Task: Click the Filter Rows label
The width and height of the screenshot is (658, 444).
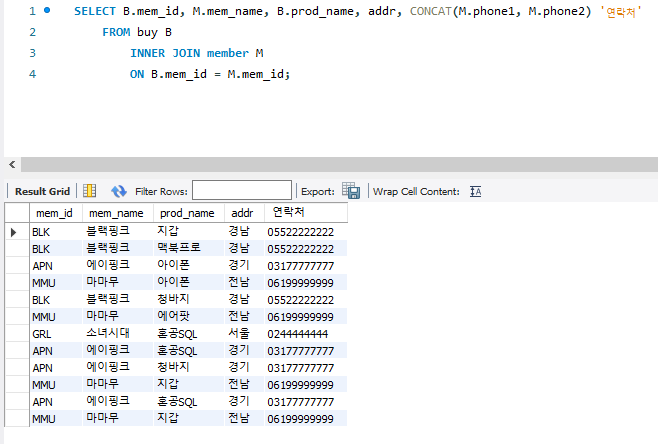Action: click(161, 191)
